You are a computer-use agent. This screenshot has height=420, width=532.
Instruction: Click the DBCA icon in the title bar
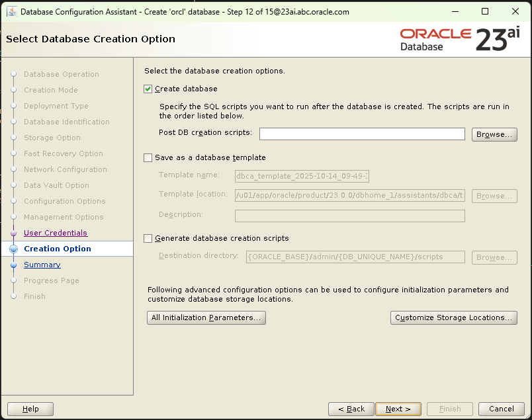pos(11,11)
